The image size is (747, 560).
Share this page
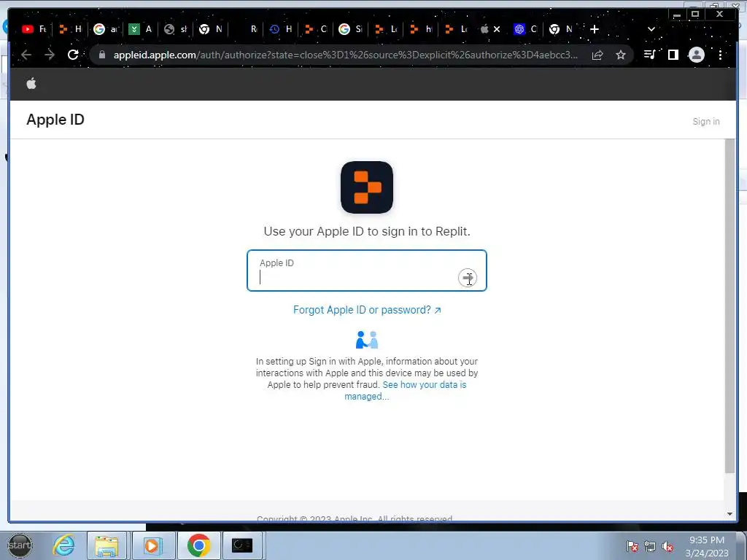(x=597, y=55)
